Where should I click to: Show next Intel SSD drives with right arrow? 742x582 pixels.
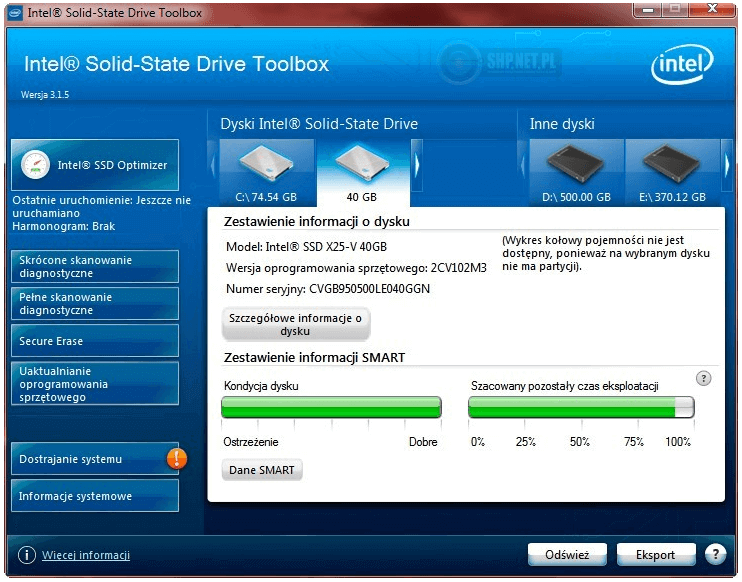pos(416,165)
